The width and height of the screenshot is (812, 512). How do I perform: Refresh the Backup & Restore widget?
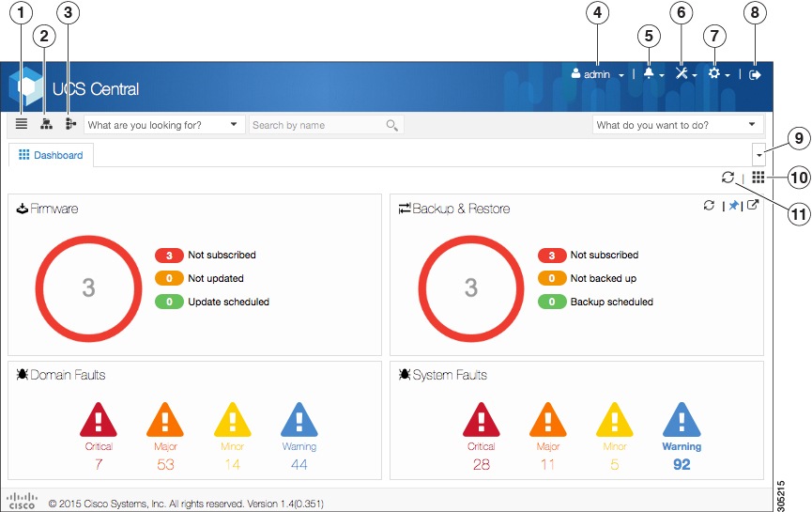(x=709, y=205)
